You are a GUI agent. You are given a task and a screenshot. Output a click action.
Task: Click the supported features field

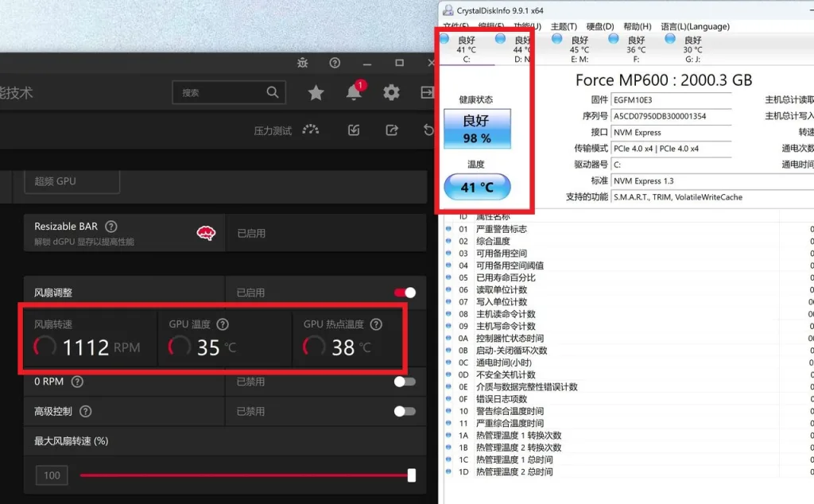[712, 196]
